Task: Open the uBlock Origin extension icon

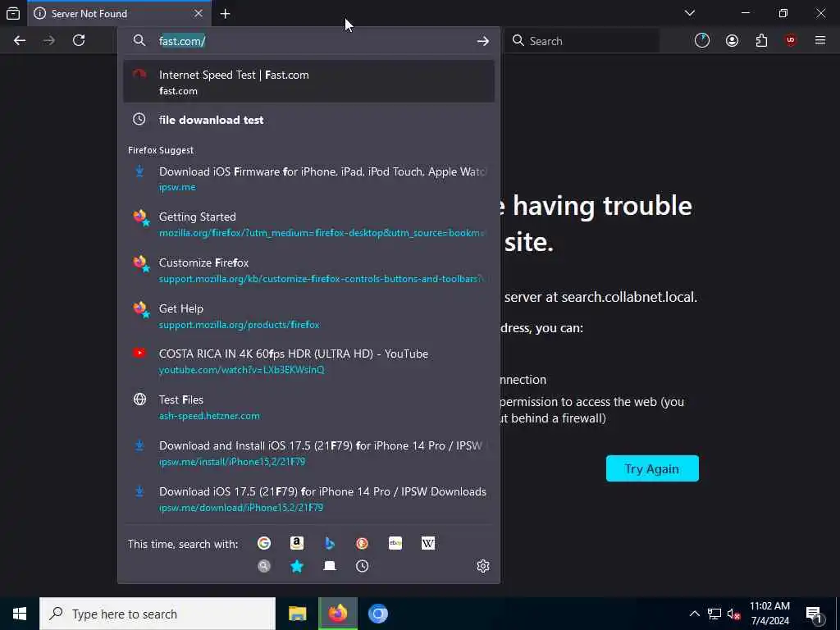Action: (791, 40)
